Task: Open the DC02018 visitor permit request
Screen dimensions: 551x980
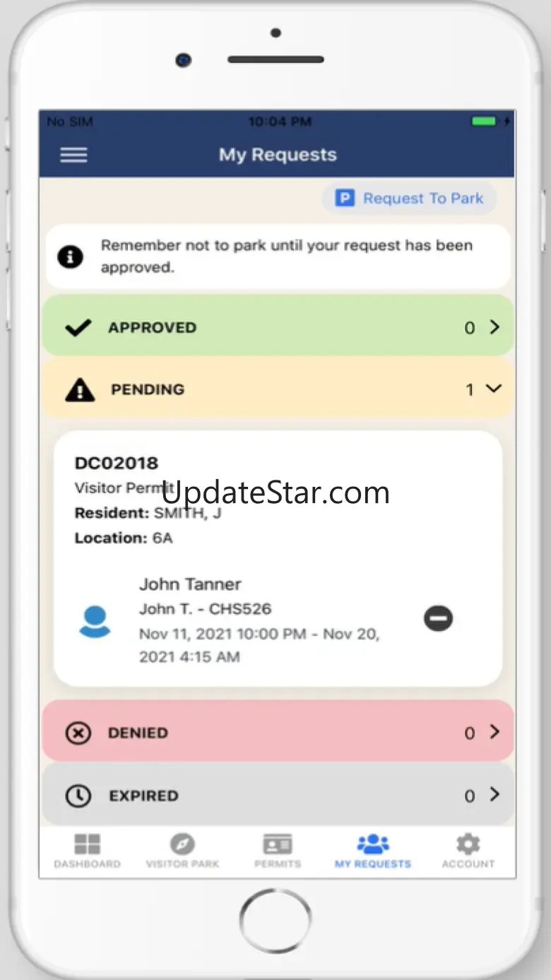Action: pos(278,558)
